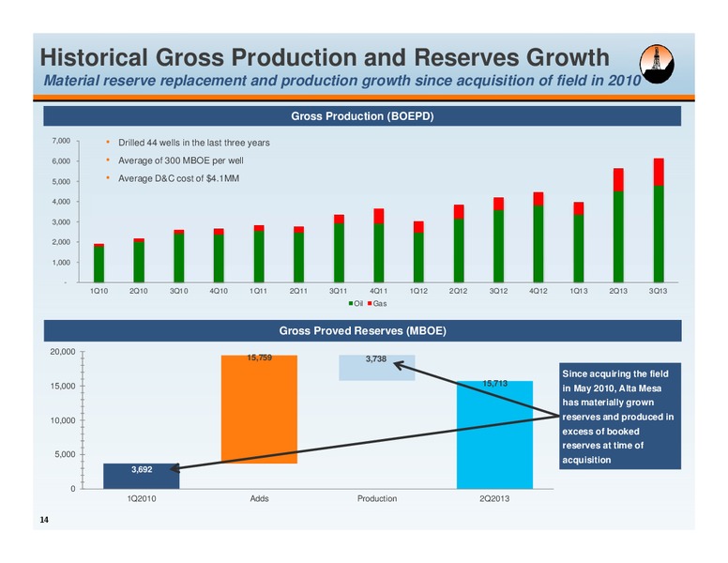This screenshot has width=728, height=563.
Task: Click the '1Q10' axis label
Action: coord(99,291)
